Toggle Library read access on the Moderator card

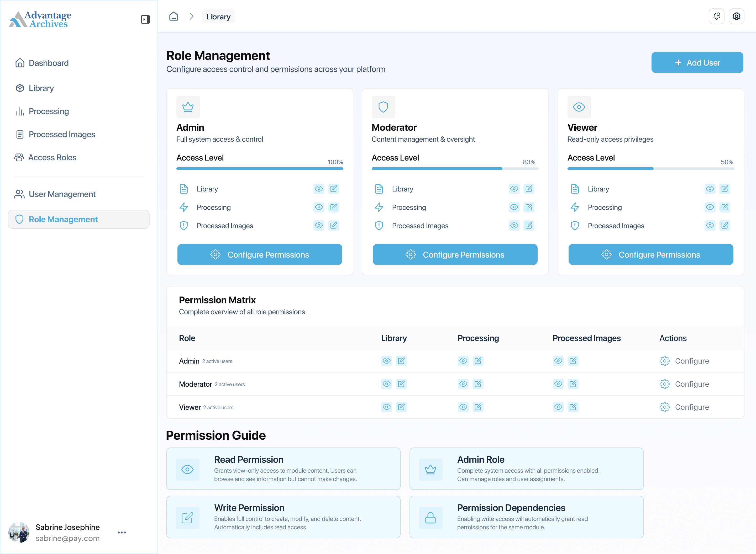point(514,189)
